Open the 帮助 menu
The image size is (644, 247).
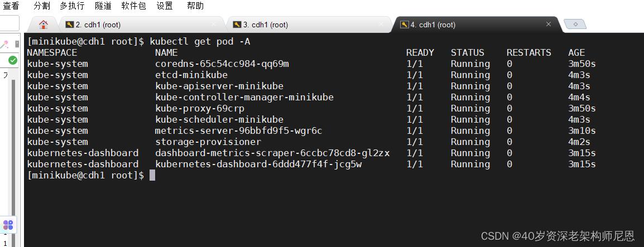195,6
